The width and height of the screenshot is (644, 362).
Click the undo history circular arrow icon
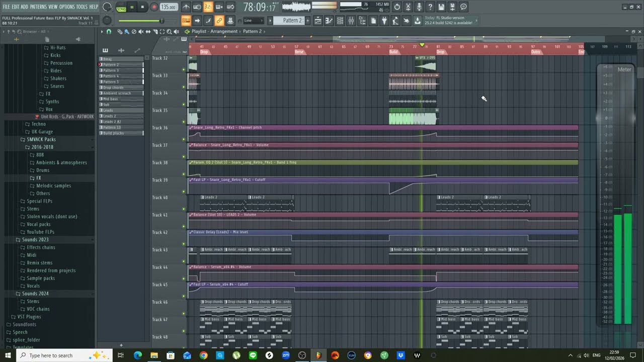(x=396, y=7)
